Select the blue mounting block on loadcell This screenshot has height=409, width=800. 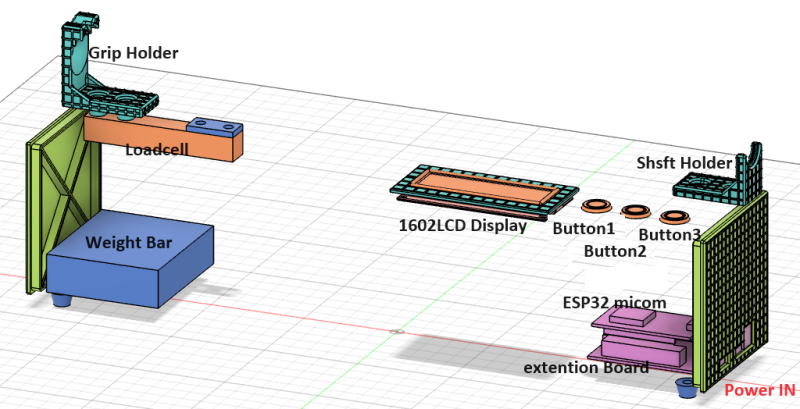214,126
